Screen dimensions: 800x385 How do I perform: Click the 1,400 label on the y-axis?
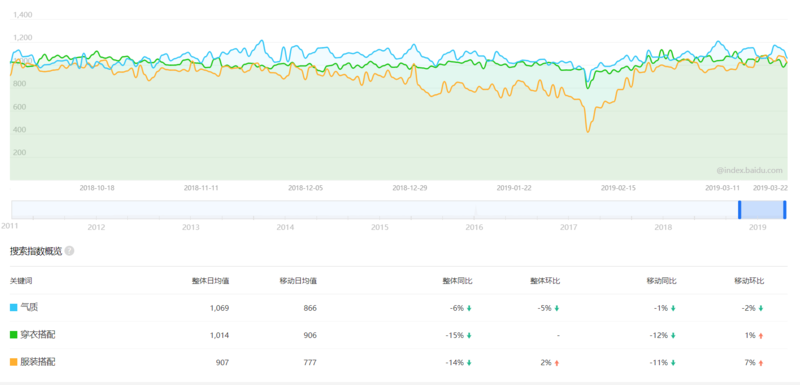(22, 15)
